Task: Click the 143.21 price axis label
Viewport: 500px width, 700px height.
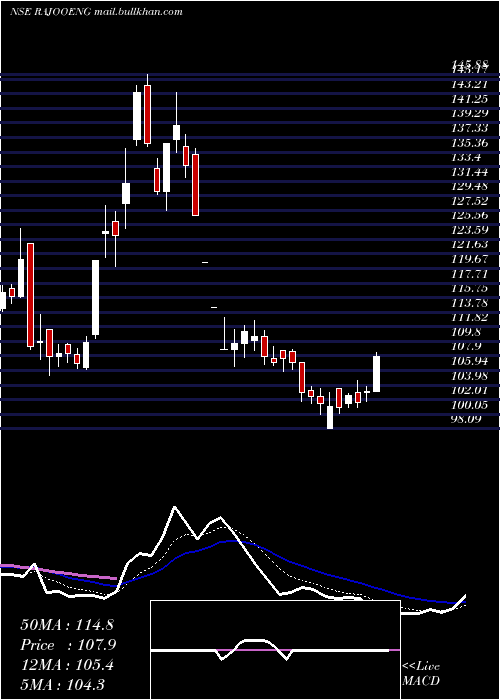Action: pyautogui.click(x=470, y=85)
